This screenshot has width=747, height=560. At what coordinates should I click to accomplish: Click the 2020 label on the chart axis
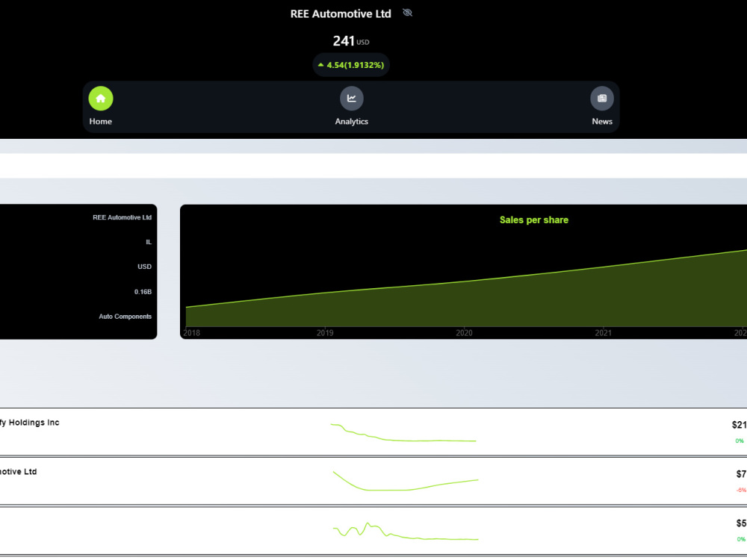point(464,333)
